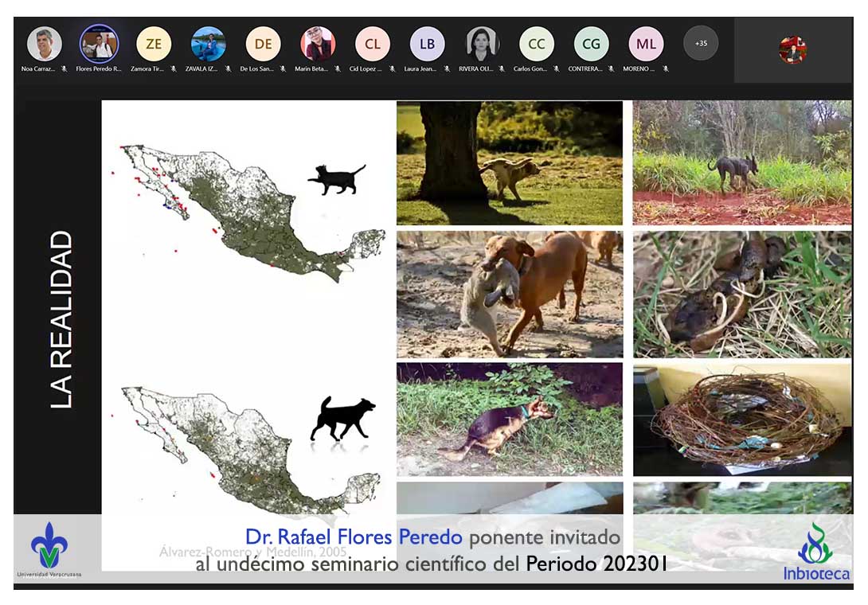The image size is (868, 605).
Task: Select Marin Beta participant avatar
Action: coord(318,45)
